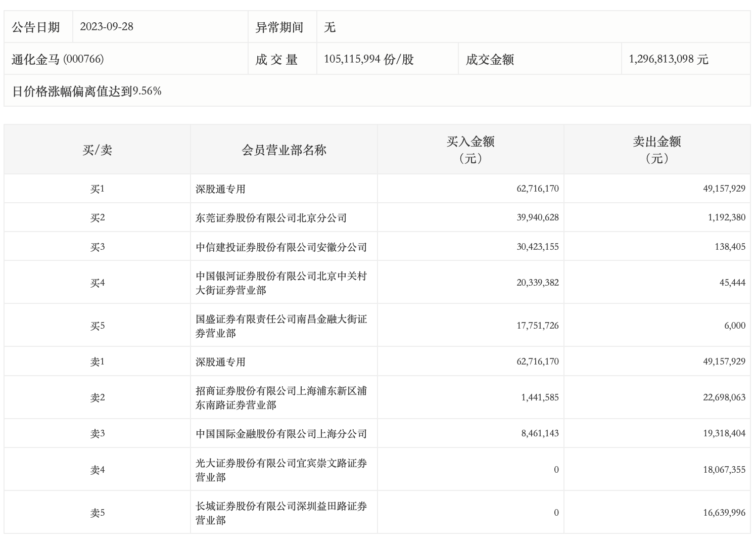This screenshot has height=541, width=756.
Task: Click the 卖5 rank cell
Action: pos(97,513)
